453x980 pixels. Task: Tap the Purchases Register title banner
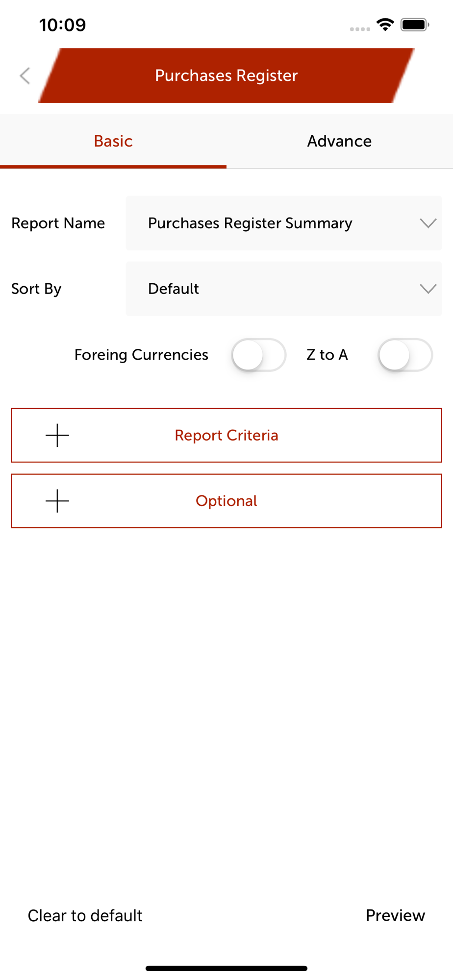point(226,75)
